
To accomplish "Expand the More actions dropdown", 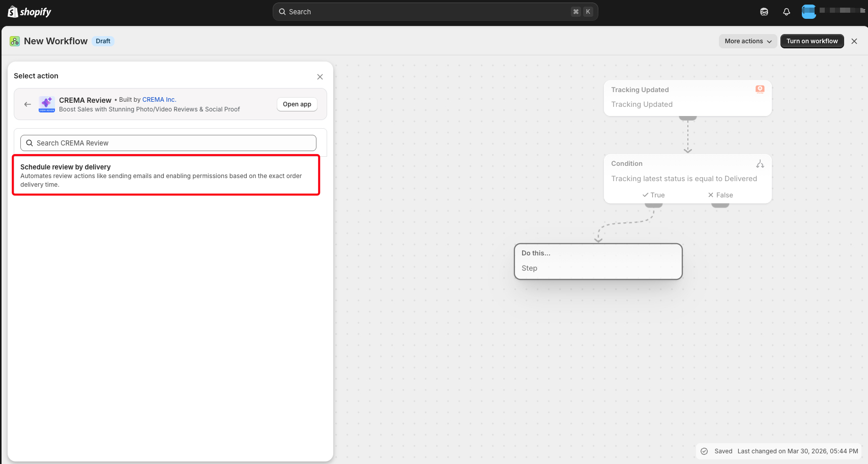I will click(x=748, y=41).
